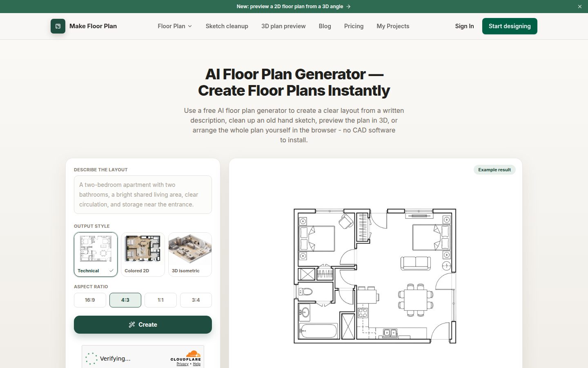The height and width of the screenshot is (368, 588).
Task: Select the 3D isometric output style
Action: 190,254
